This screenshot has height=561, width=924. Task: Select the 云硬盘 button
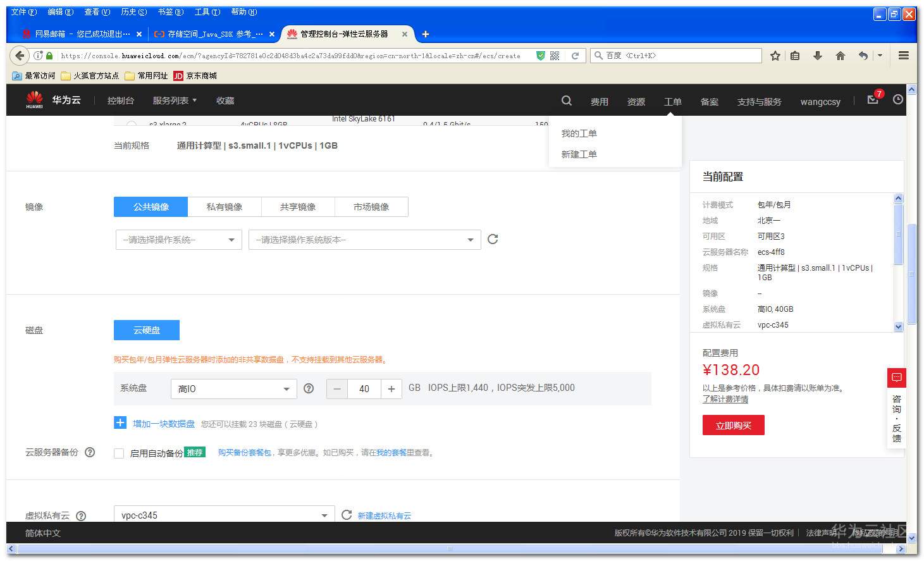pos(147,330)
